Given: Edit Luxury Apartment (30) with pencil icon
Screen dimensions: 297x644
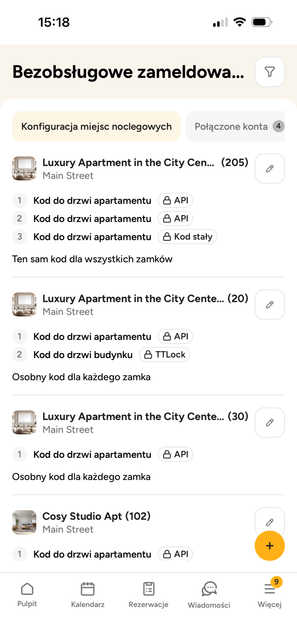Looking at the screenshot, I should coord(269,422).
